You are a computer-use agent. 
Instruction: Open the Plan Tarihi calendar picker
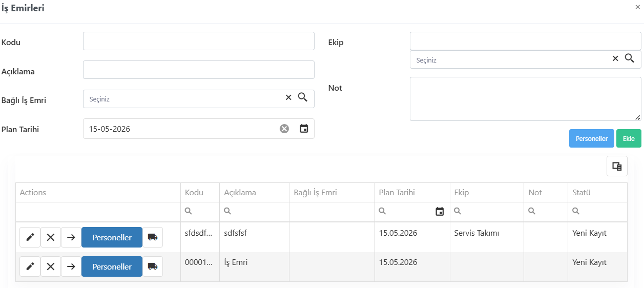point(304,129)
